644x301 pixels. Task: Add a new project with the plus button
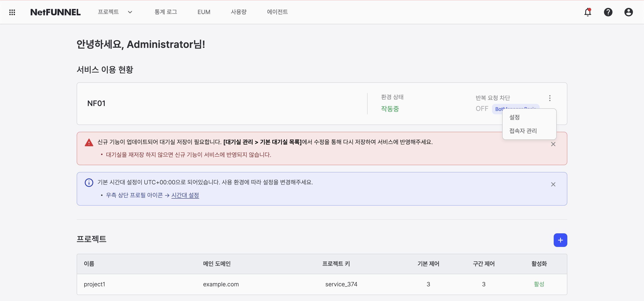(561, 240)
